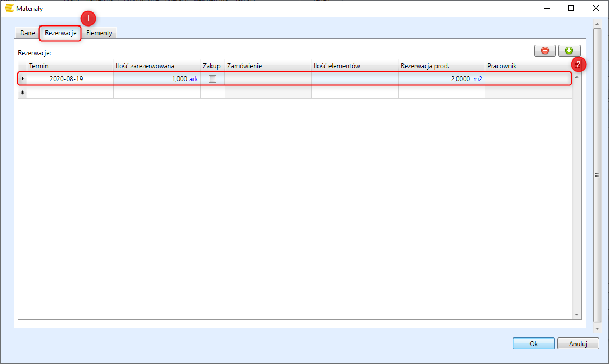Screen dimensions: 609x364
Task: Toggle the Zakup checkbox in first row
Action: pos(213,79)
